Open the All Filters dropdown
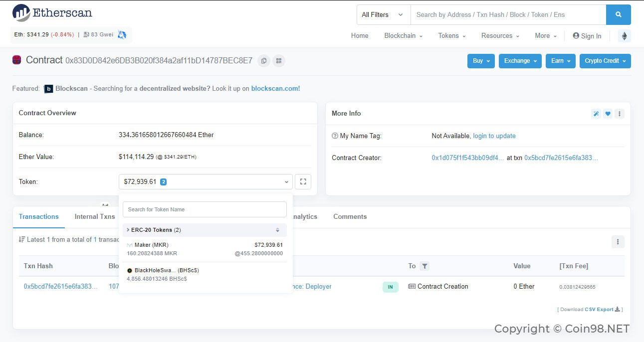Viewport: 644px width, 342px height. 383,15
